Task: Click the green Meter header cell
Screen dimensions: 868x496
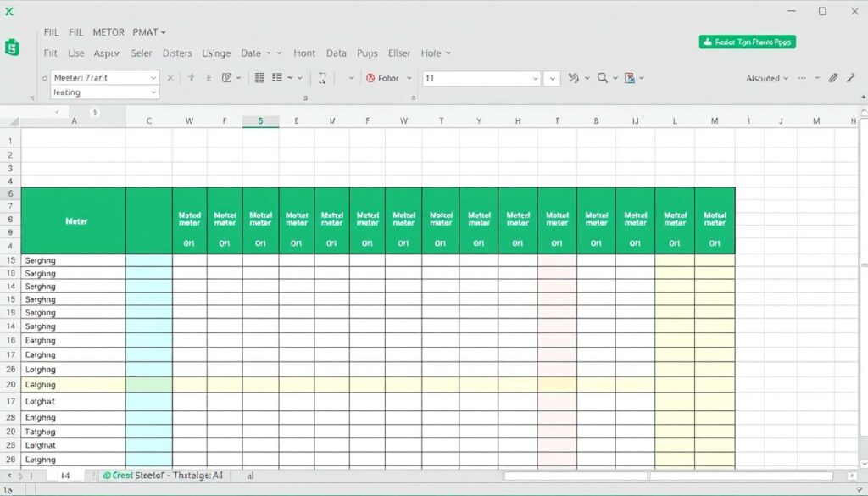Action: [74, 221]
